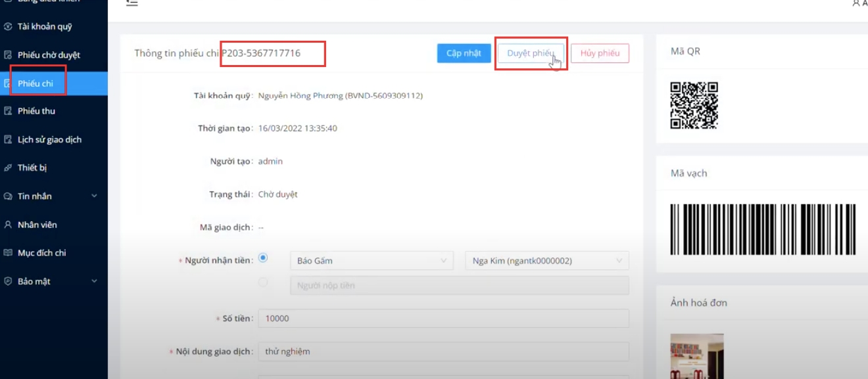Approve voucher with Duyệt phiếu button
The height and width of the screenshot is (379, 868).
530,53
